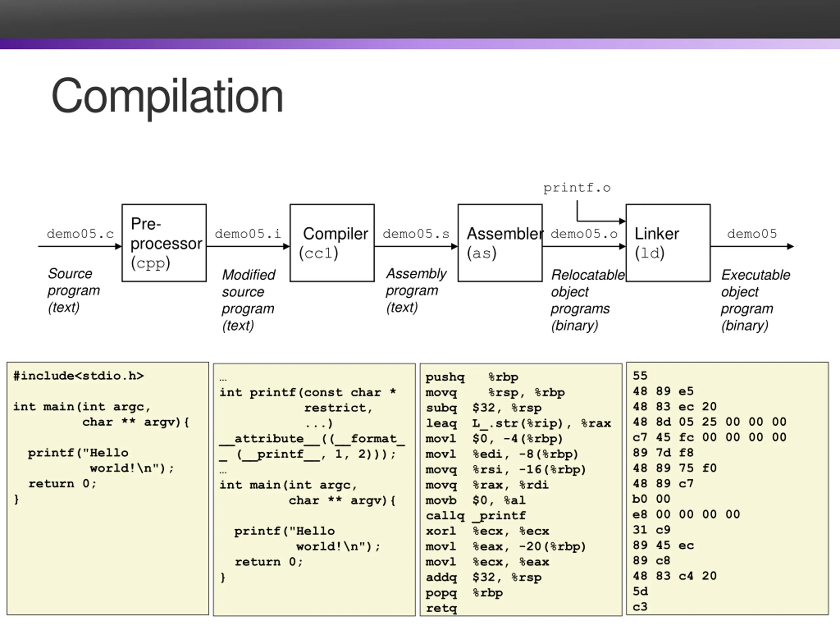This screenshot has width=840, height=630.
Task: Select the Linker (ld) box
Action: [668, 243]
